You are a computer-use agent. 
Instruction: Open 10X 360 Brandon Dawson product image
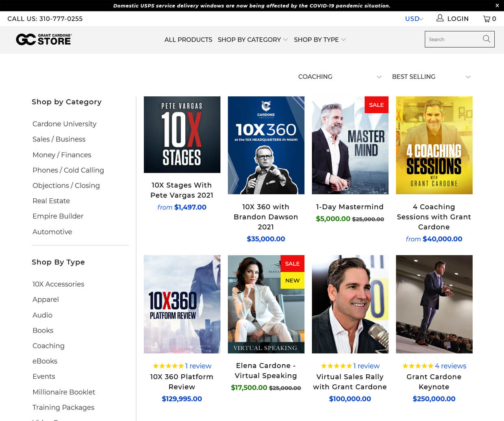point(266,145)
